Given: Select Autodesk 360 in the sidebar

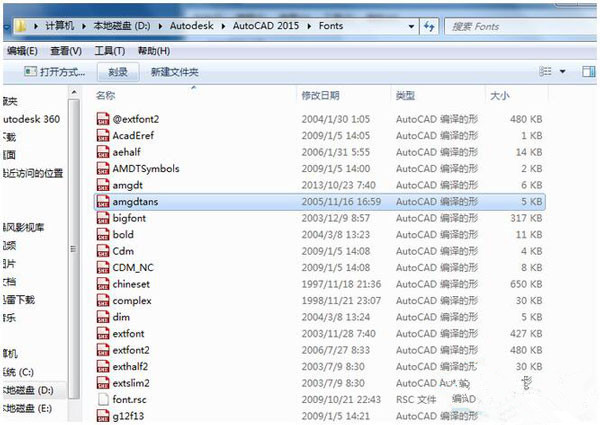Looking at the screenshot, I should [31, 119].
